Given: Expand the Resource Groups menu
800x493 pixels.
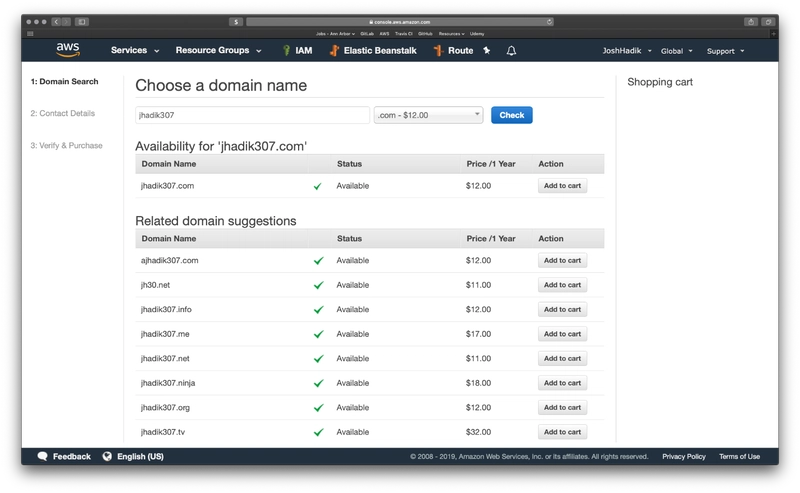Looking at the screenshot, I should [218, 50].
